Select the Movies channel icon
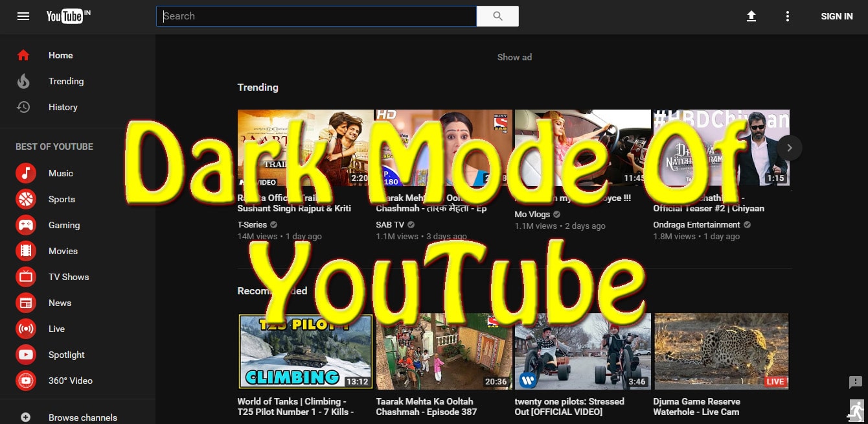Image resolution: width=868 pixels, height=424 pixels. pos(26,251)
